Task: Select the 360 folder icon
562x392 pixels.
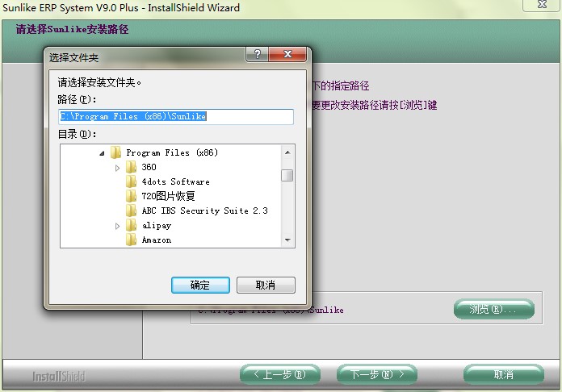Action: click(x=131, y=167)
